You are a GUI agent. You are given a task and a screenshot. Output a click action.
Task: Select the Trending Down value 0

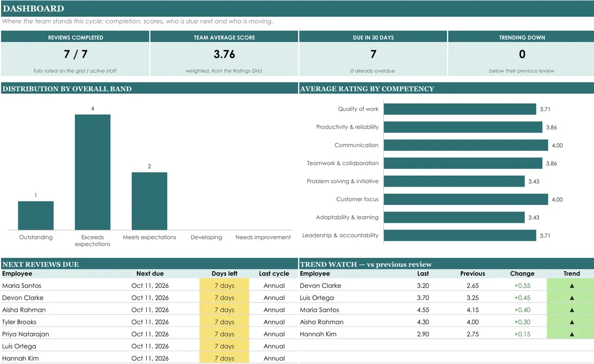click(x=522, y=54)
